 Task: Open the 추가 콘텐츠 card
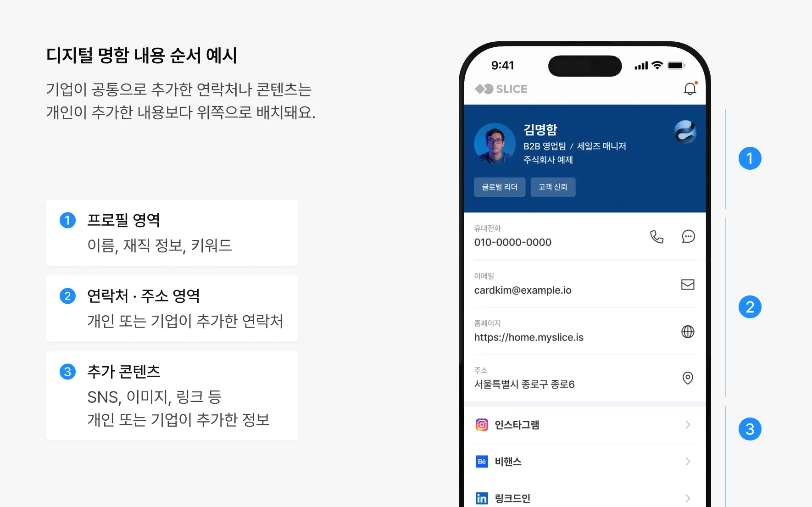click(x=172, y=396)
